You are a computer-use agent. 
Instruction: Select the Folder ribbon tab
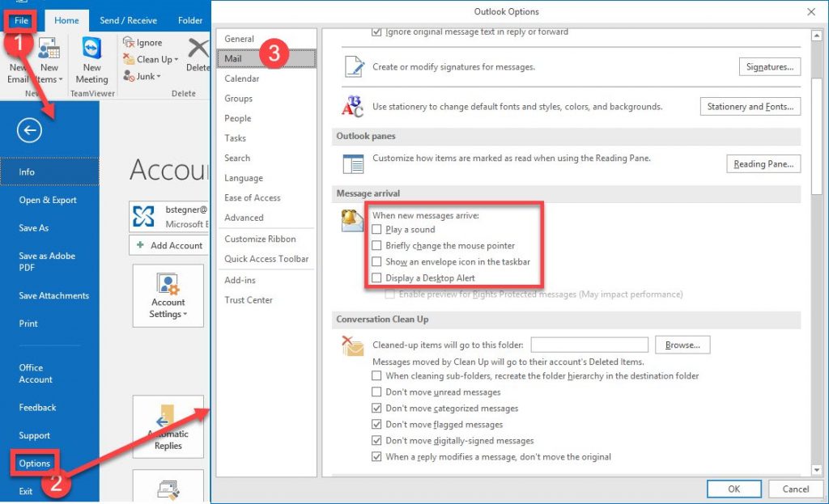tap(190, 20)
